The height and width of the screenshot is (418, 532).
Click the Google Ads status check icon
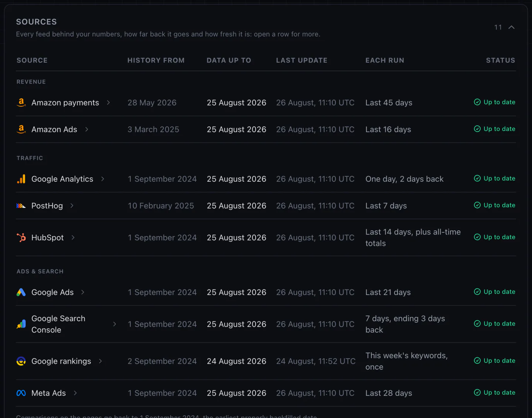477,292
